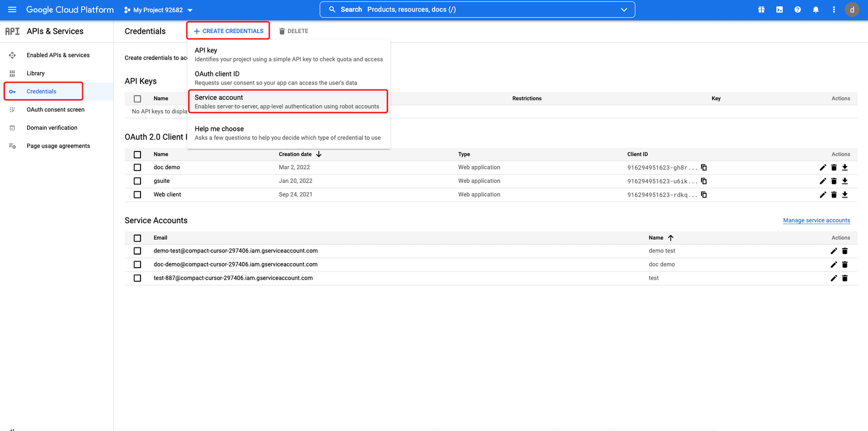Screen dimensions: 868x431
Task: Check the test-887 service account row
Action: pyautogui.click(x=137, y=278)
